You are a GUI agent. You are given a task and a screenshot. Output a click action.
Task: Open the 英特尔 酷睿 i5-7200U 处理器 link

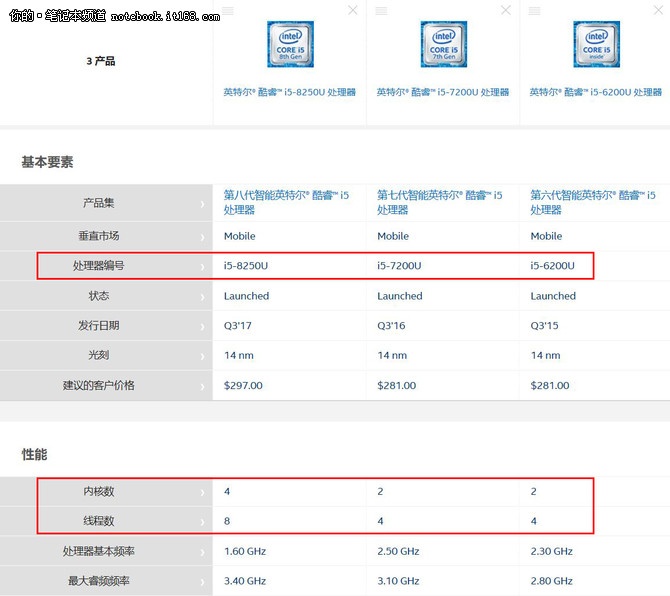tap(443, 92)
